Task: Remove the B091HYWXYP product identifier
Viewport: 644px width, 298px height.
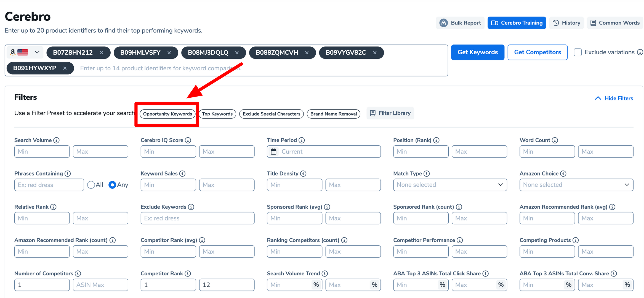Action: pyautogui.click(x=65, y=68)
